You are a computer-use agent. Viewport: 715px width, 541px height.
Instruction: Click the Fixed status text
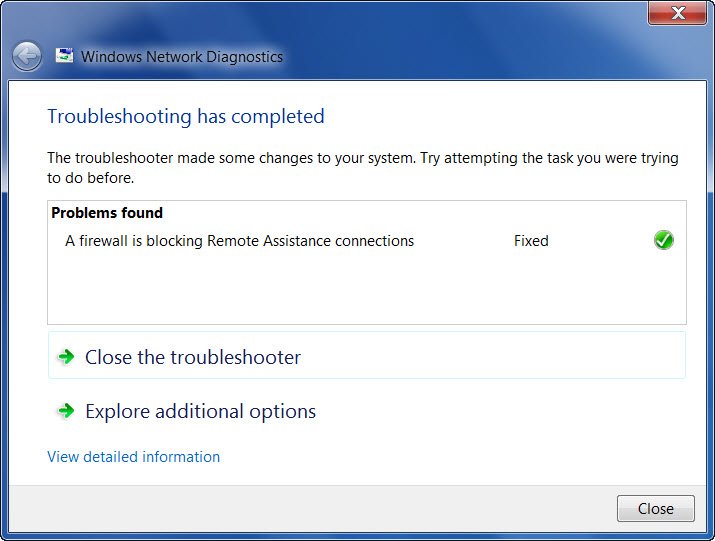(x=531, y=241)
